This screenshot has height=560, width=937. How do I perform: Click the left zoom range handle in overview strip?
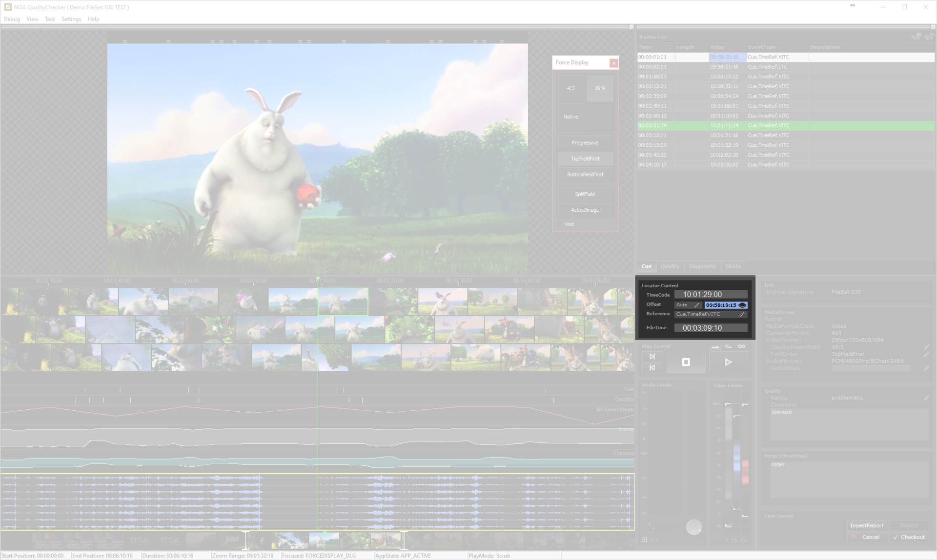[245, 540]
